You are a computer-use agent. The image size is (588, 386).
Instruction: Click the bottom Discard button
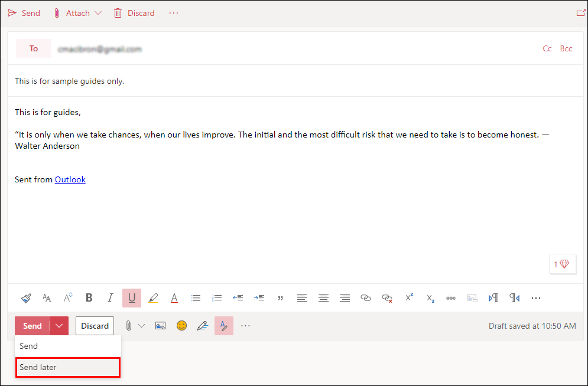coord(95,326)
